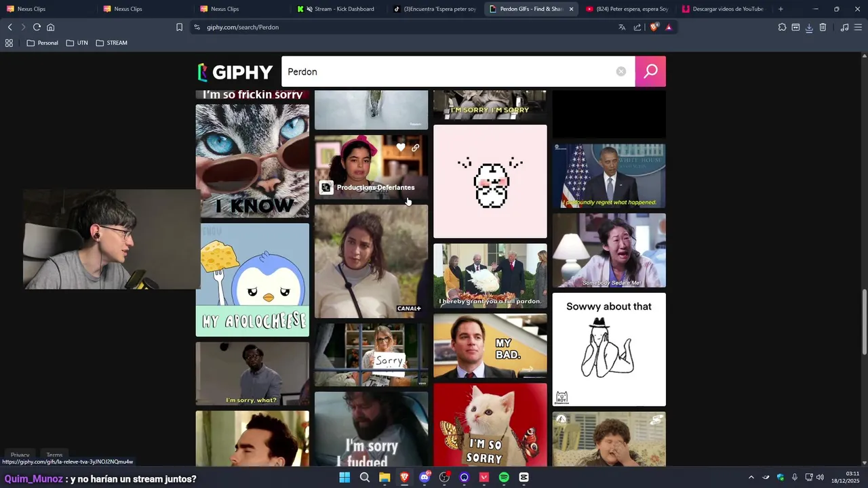Open Brave Rewards triangle icon
868x488 pixels.
669,27
